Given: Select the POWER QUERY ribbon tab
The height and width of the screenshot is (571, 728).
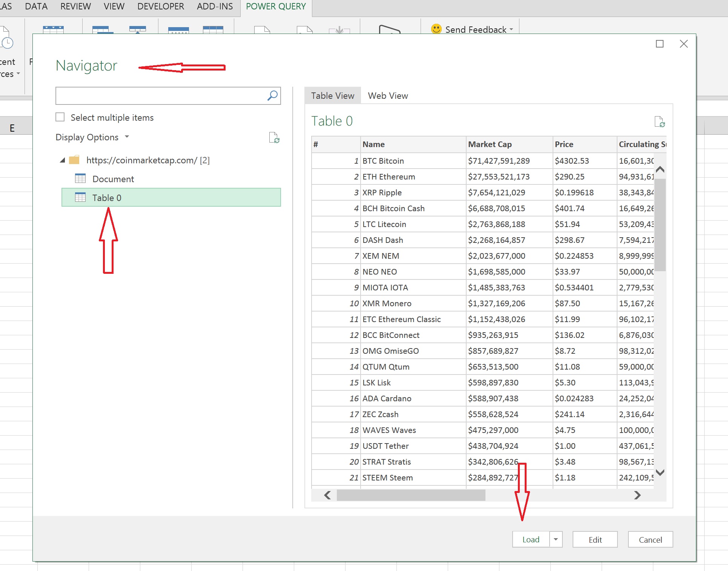Looking at the screenshot, I should click(276, 6).
